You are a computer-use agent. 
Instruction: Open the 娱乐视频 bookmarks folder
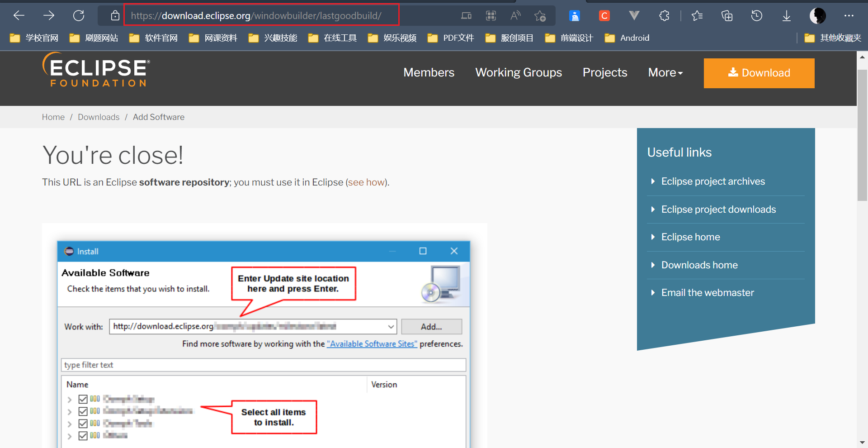(x=392, y=38)
